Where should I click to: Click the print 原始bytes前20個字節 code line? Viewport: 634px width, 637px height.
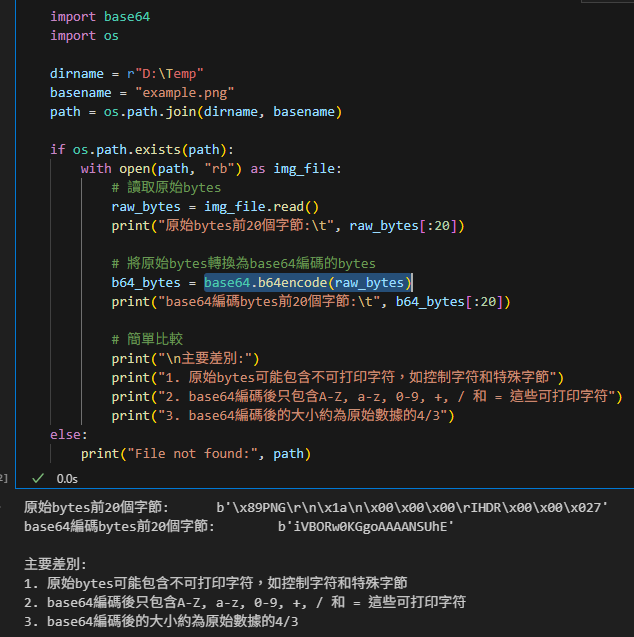coord(288,225)
